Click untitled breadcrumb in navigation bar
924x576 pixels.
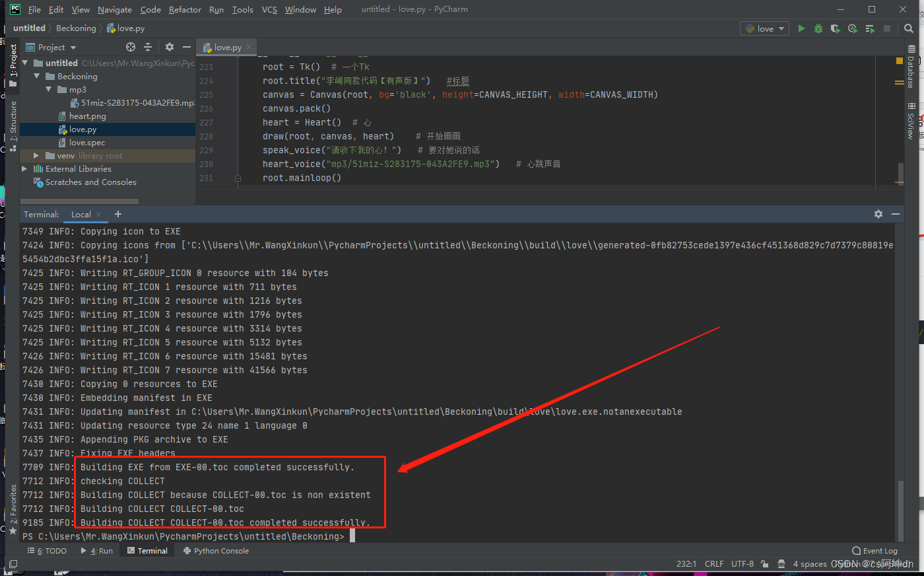click(29, 28)
